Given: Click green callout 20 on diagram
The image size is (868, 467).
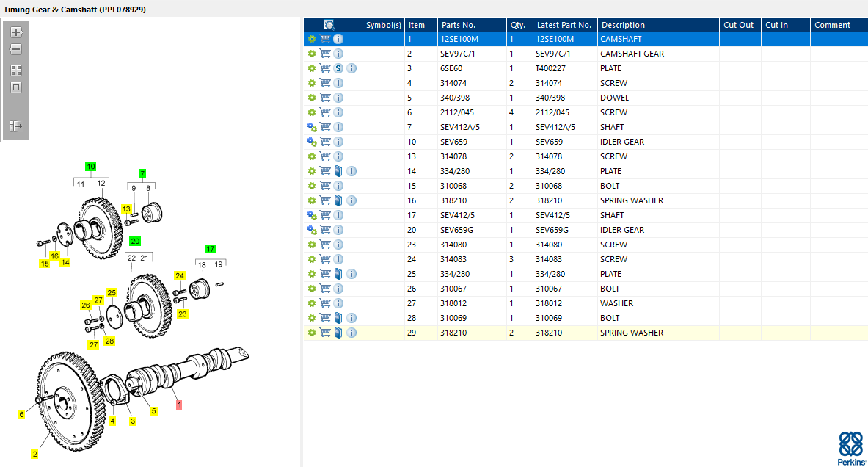Looking at the screenshot, I should pos(135,241).
